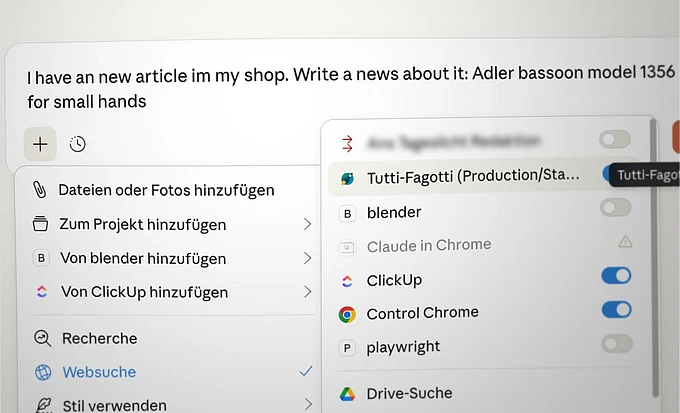Viewport: 680px width, 413px height.
Task: Click the project box icon
Action: pyautogui.click(x=40, y=224)
